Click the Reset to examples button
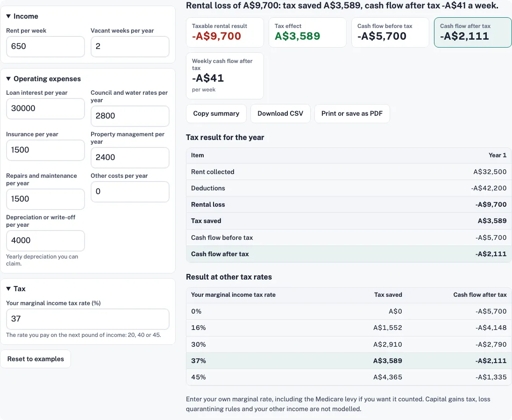 36,359
